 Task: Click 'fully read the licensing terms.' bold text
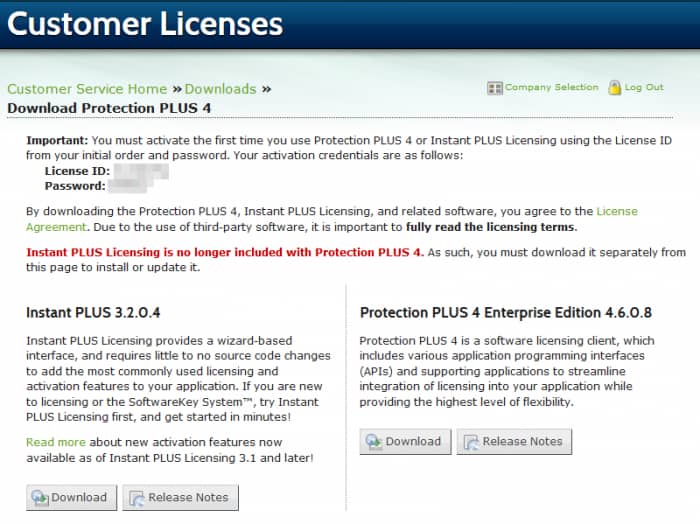492,227
